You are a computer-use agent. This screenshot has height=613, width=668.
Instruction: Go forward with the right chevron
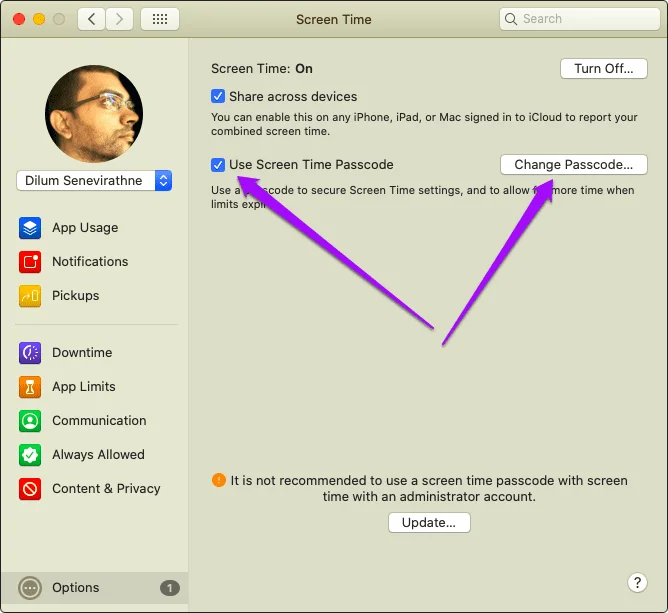point(119,19)
